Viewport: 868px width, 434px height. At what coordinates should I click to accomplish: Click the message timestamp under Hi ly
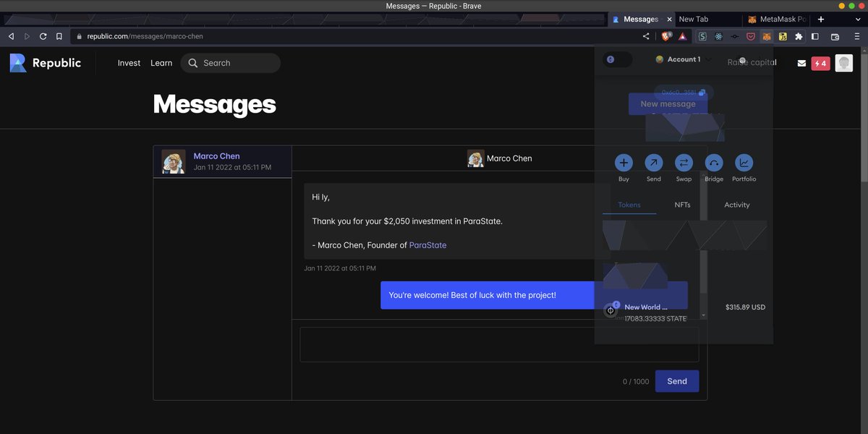340,268
